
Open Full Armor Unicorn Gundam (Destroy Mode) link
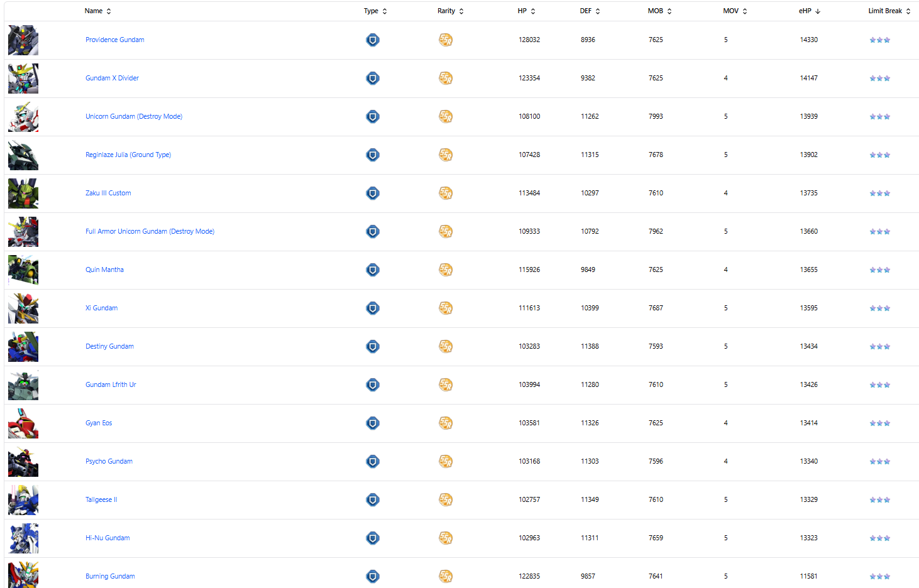tap(150, 231)
